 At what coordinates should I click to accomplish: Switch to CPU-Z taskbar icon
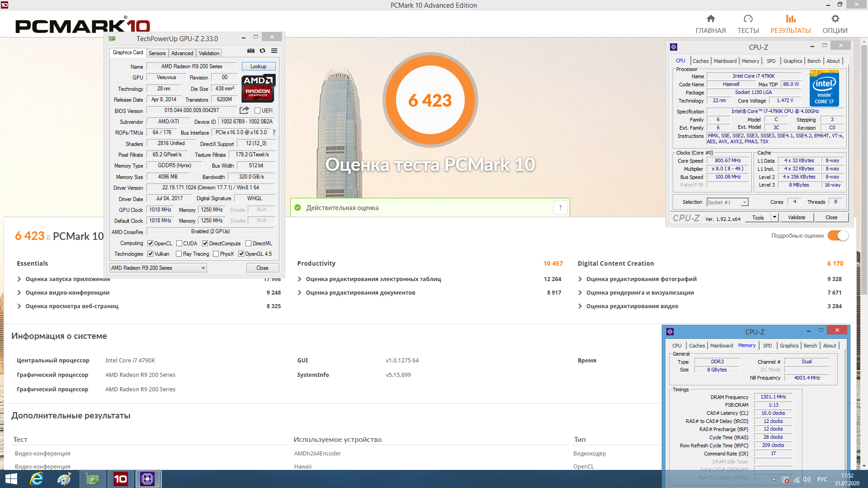[x=147, y=479]
